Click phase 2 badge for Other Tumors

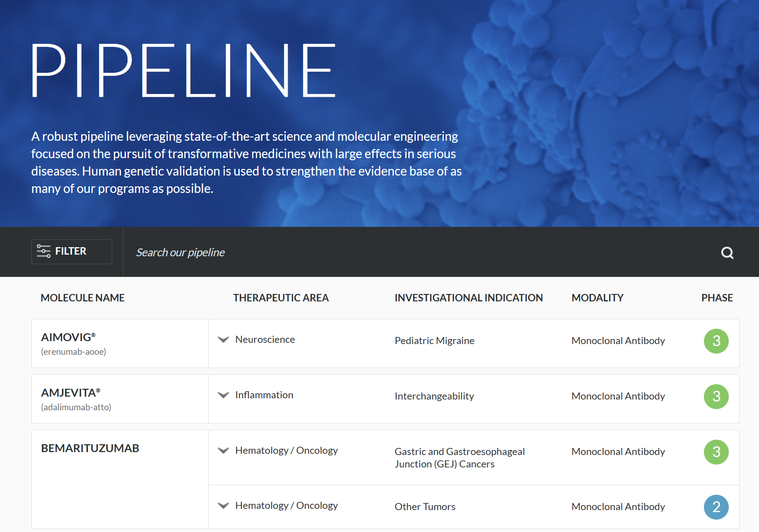coord(716,507)
